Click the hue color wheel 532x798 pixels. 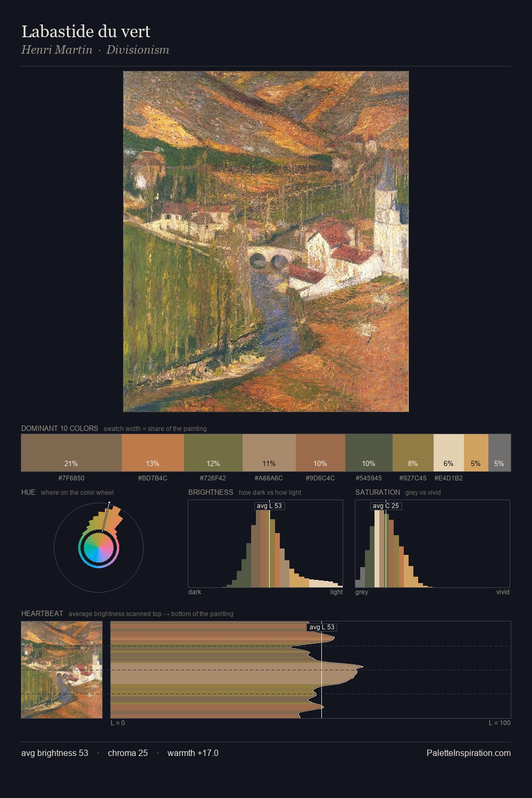[98, 547]
